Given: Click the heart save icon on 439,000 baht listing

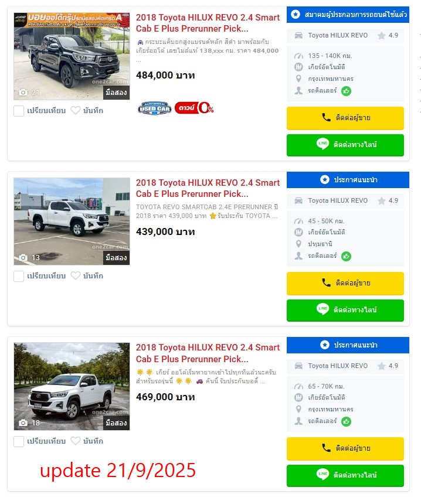Looking at the screenshot, I should click(x=75, y=276).
